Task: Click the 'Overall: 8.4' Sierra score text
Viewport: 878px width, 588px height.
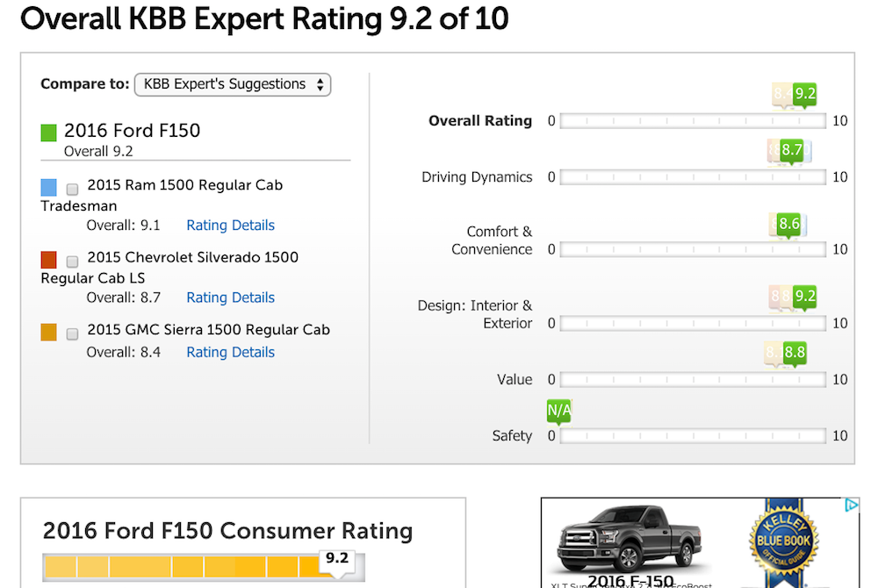Action: 123,353
